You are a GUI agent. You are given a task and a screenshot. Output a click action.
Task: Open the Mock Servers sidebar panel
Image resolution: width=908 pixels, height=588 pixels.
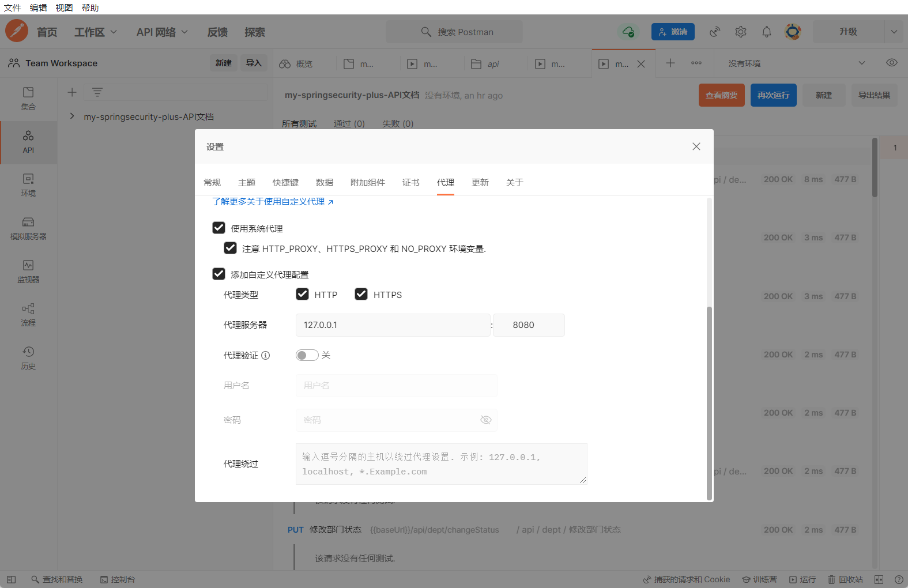[28, 228]
